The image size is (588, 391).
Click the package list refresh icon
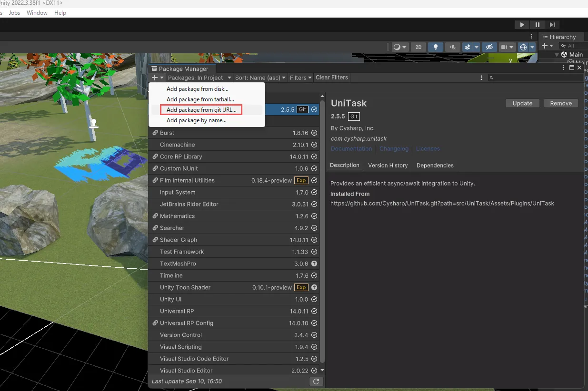316,381
